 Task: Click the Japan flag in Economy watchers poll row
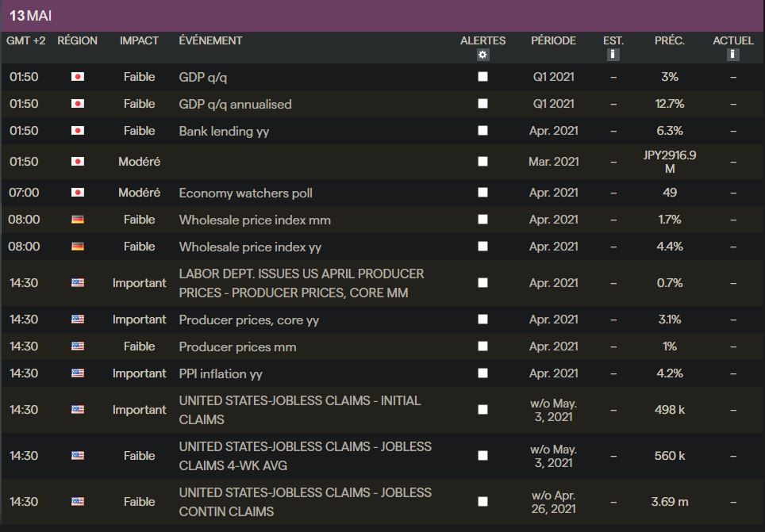pos(78,193)
